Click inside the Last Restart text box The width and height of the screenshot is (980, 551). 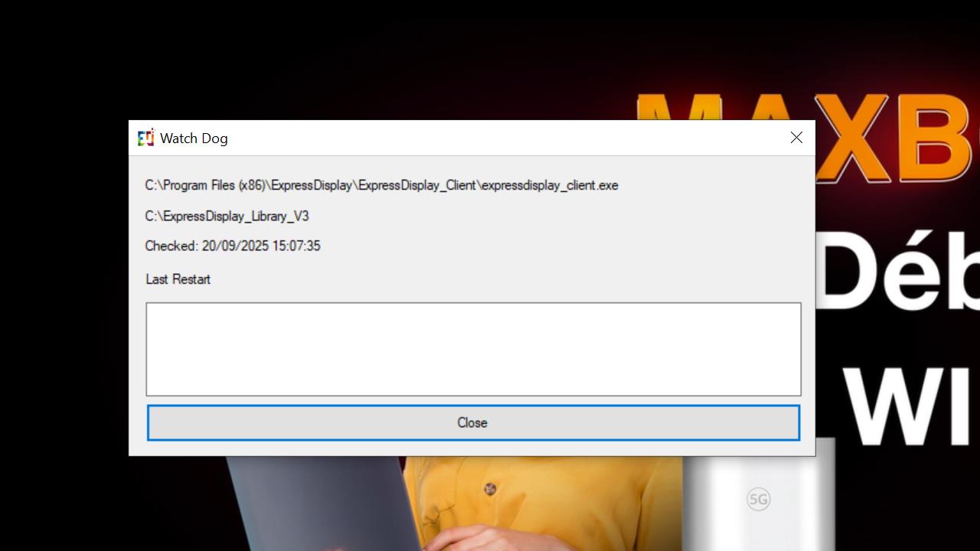point(473,349)
